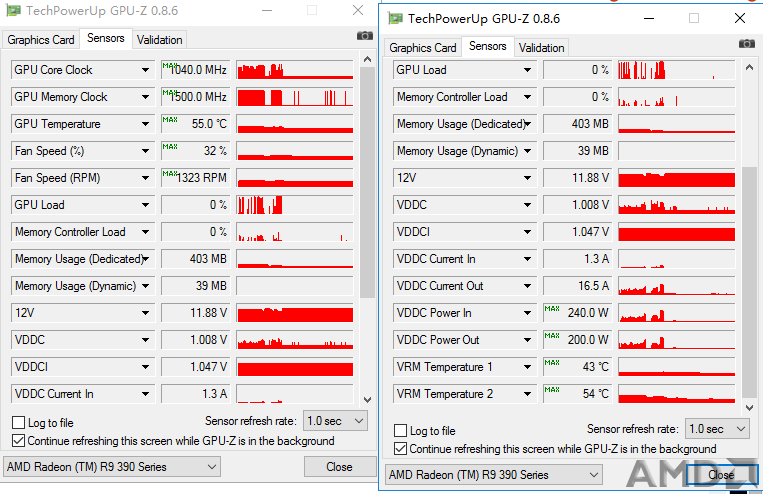The image size is (763, 494).
Task: Click scroll-down arrow of right window sensor list
Action: pos(749,408)
